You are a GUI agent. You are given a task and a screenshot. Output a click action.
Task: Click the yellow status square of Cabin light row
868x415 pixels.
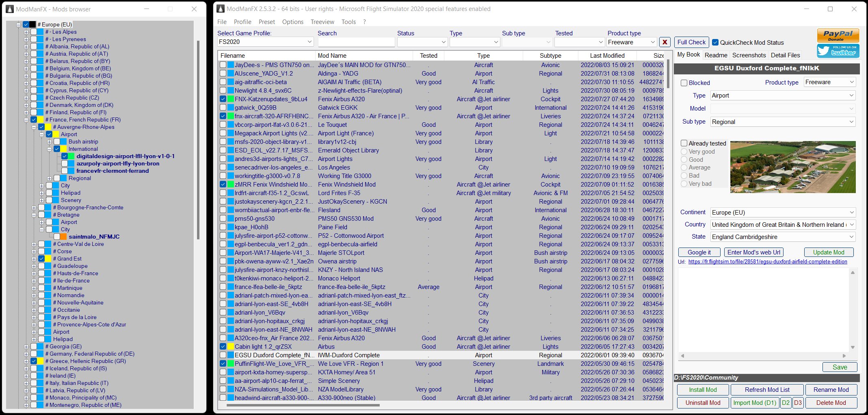230,346
